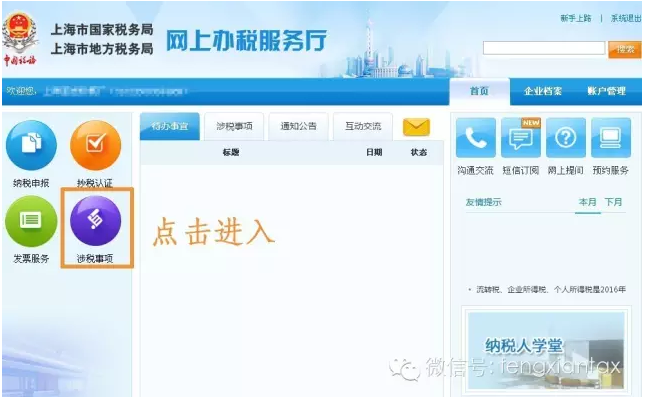Open the 纳税申报 blue circle icon
This screenshot has height=397, width=647.
pyautogui.click(x=31, y=145)
